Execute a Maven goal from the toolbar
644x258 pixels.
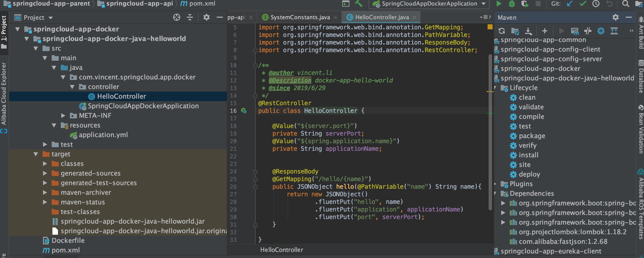coord(575,31)
